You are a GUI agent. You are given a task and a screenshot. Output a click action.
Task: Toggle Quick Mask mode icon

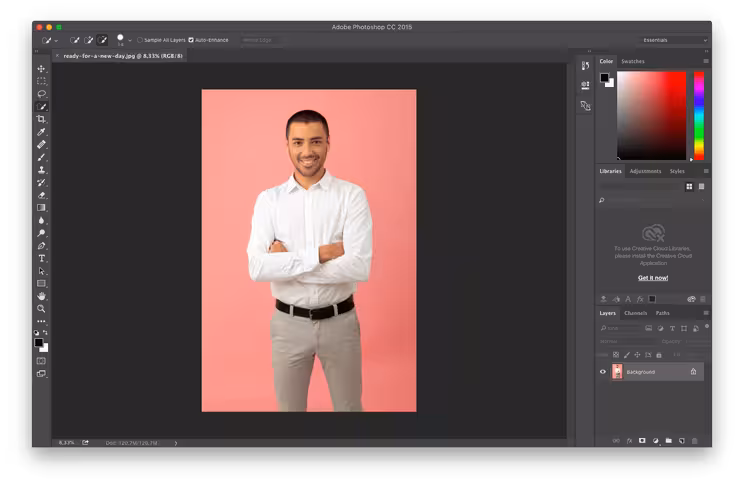tap(41, 361)
